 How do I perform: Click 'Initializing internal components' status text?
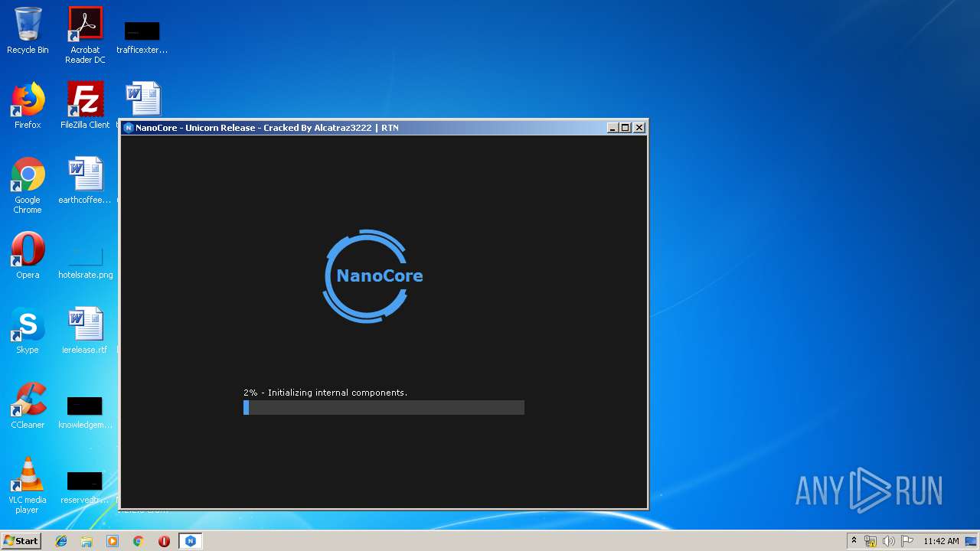coord(338,393)
